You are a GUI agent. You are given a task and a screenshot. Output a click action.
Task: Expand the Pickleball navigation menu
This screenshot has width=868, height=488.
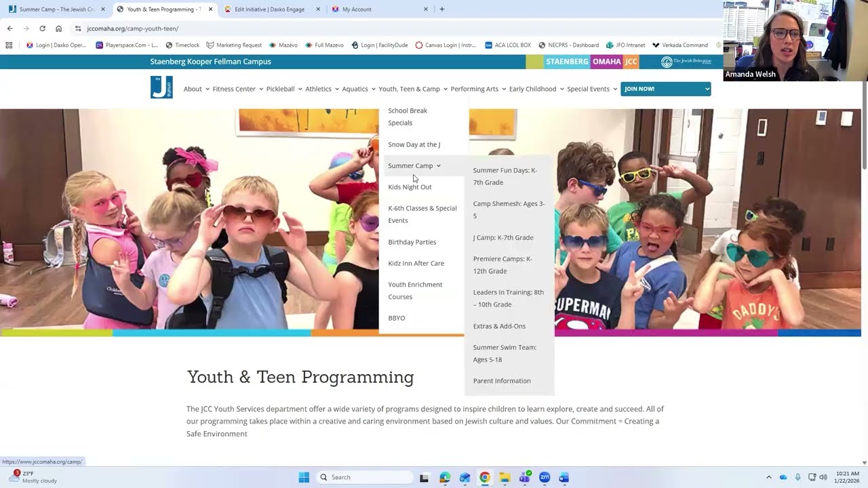283,89
